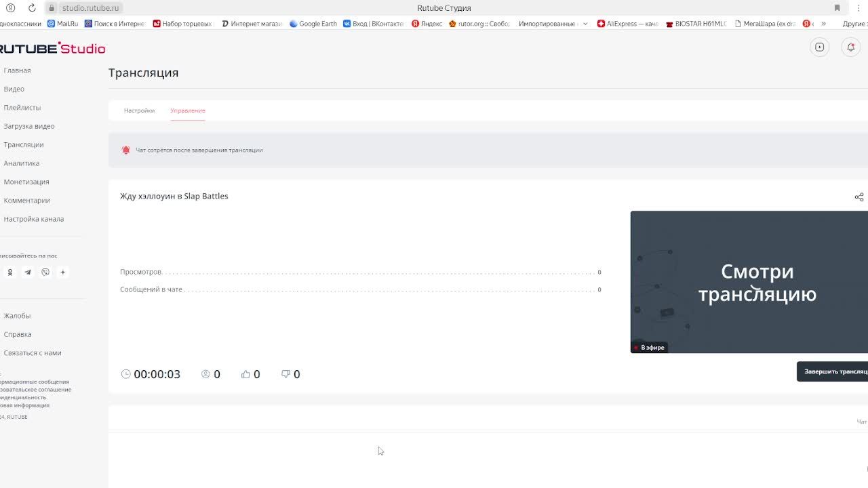Click the thumbs-down dislikes counter icon
Image resolution: width=868 pixels, height=488 pixels.
[285, 374]
